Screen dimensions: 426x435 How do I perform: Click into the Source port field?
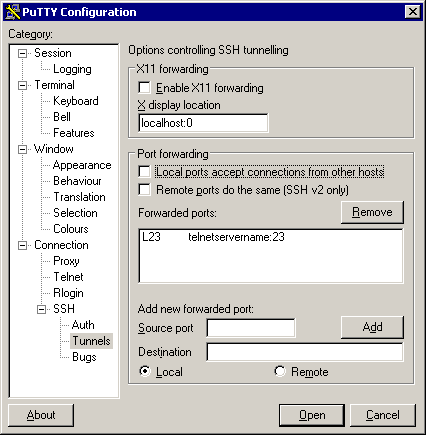pyautogui.click(x=251, y=328)
